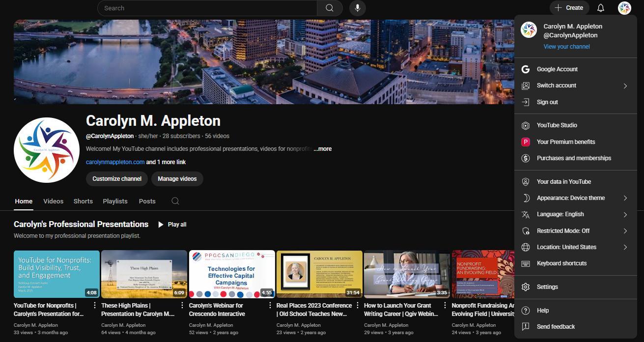
Task: Click the Keyboard shortcuts keyboard icon
Action: pyautogui.click(x=526, y=263)
